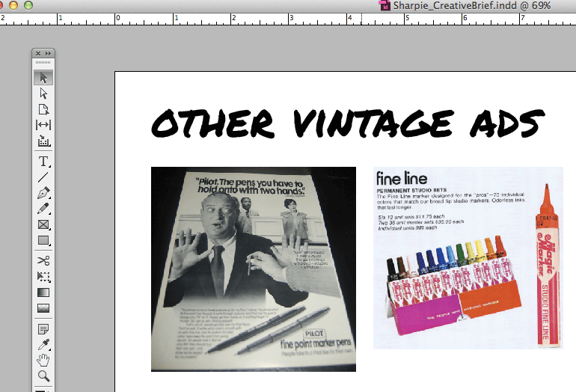Pick the Content Collector tool

coord(43,141)
